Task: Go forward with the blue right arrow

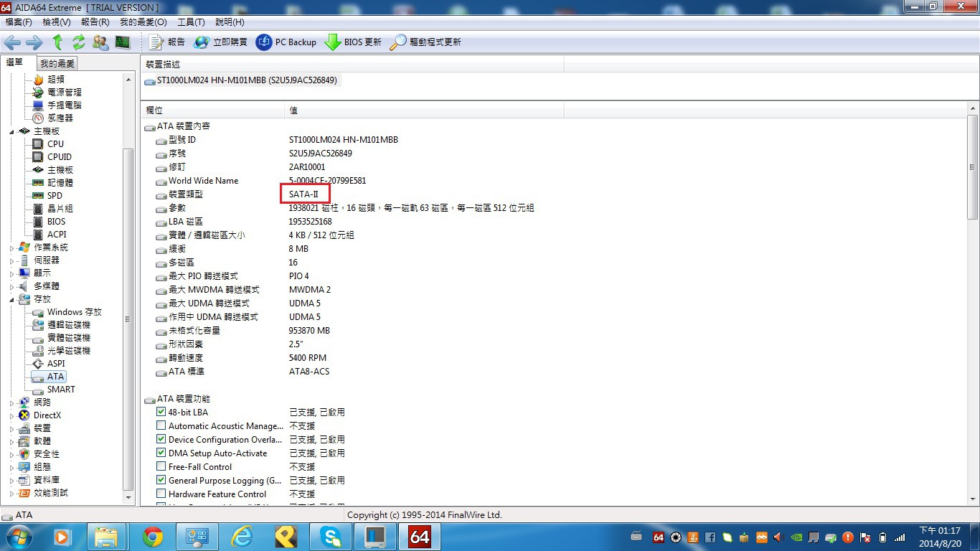Action: point(34,42)
